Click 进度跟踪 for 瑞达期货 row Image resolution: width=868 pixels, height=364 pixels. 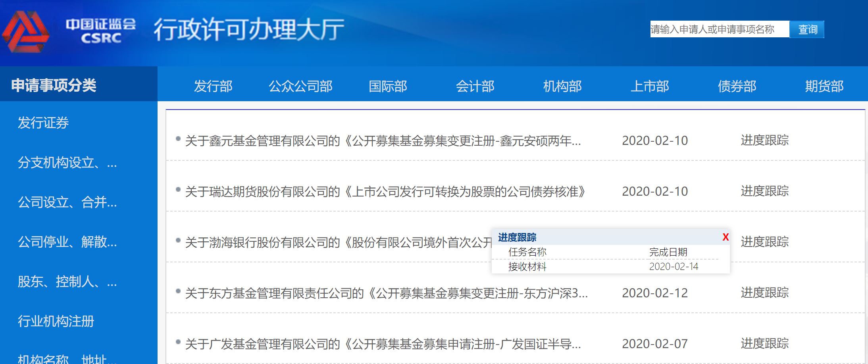click(x=764, y=191)
